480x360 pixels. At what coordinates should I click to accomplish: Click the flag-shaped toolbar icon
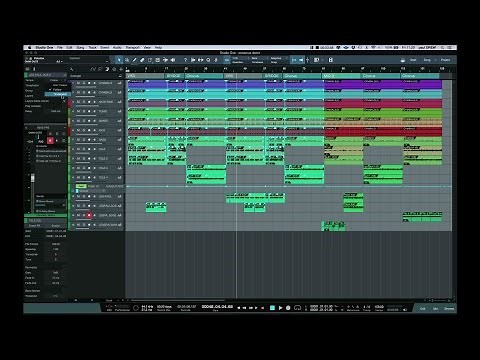(x=193, y=60)
